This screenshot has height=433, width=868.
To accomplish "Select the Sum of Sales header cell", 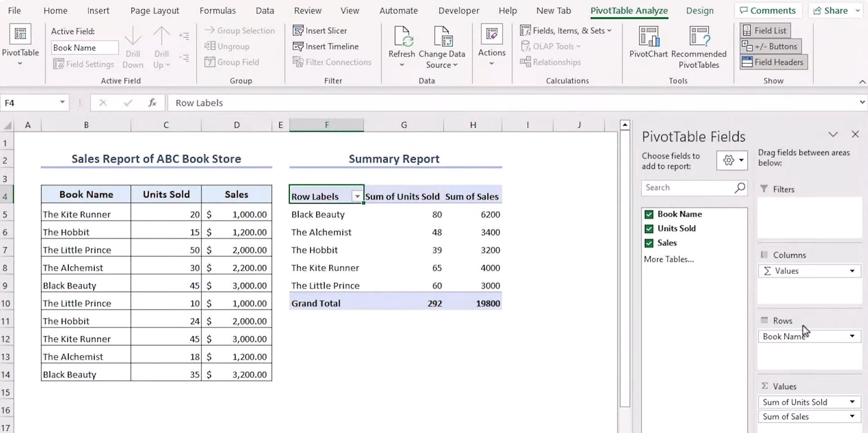I will [x=472, y=196].
